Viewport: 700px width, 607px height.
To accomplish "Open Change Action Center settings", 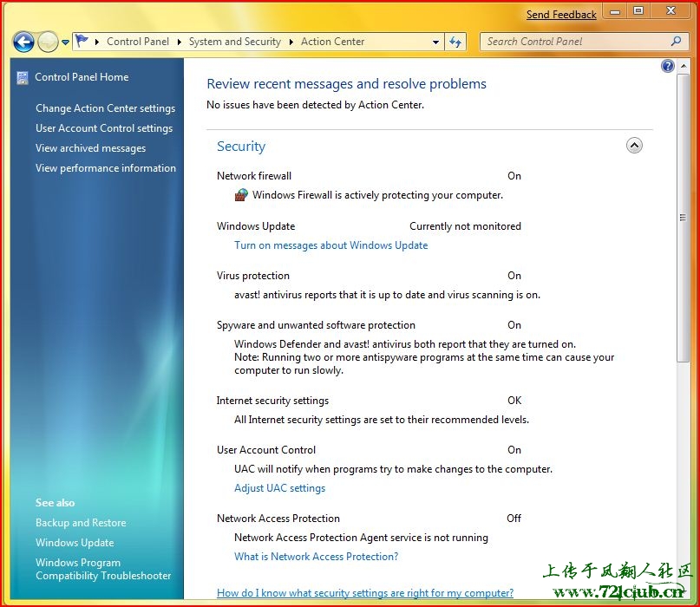I will pyautogui.click(x=105, y=108).
